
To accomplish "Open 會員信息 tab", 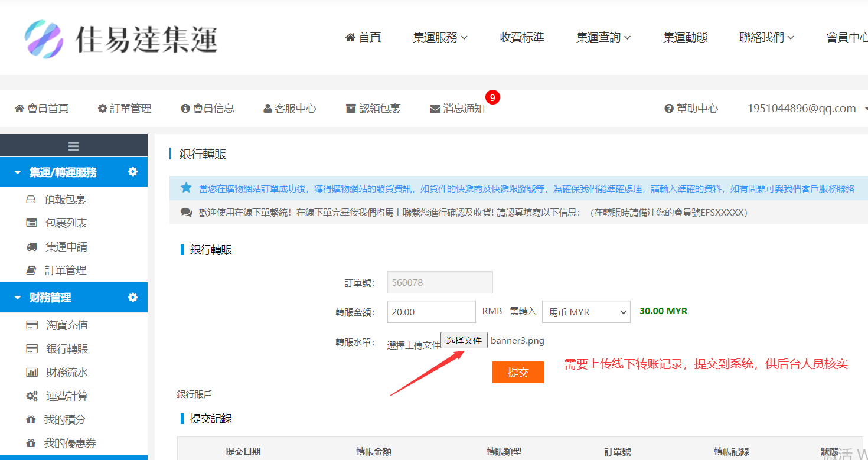I will pos(207,109).
